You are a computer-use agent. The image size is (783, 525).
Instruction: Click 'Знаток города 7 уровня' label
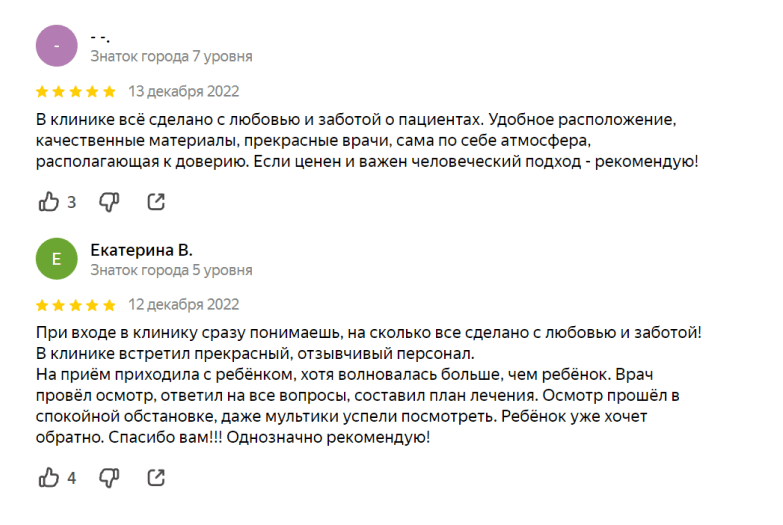click(171, 56)
